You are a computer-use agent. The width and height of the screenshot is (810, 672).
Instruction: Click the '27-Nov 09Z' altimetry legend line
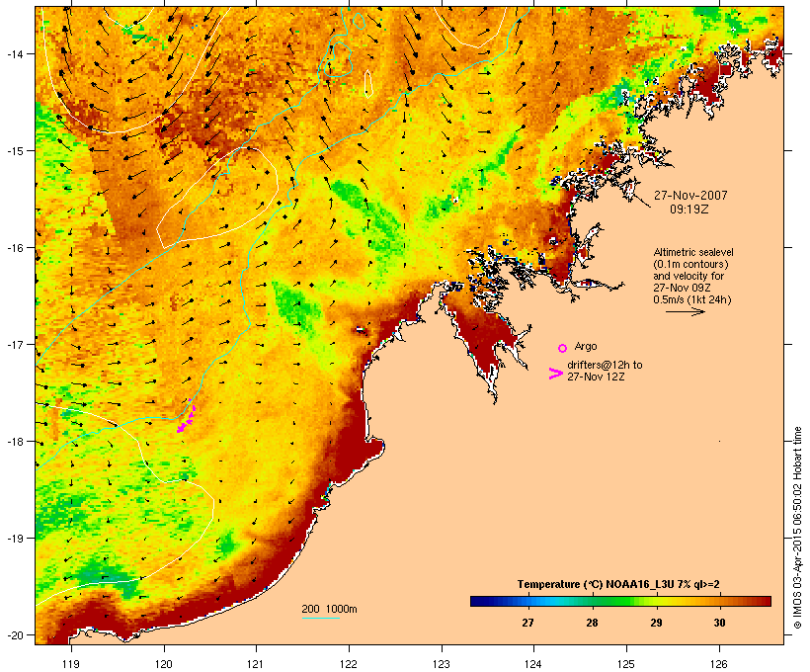pos(683,288)
